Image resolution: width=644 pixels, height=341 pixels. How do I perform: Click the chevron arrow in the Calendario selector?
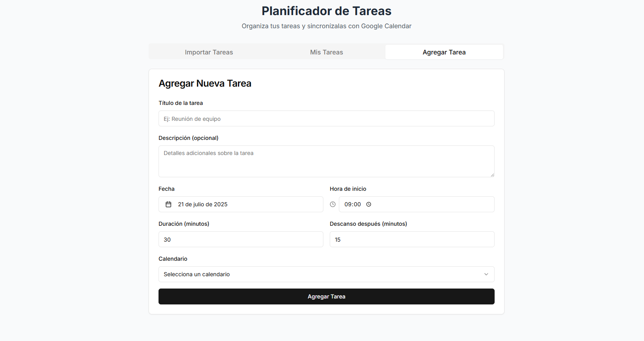486,274
